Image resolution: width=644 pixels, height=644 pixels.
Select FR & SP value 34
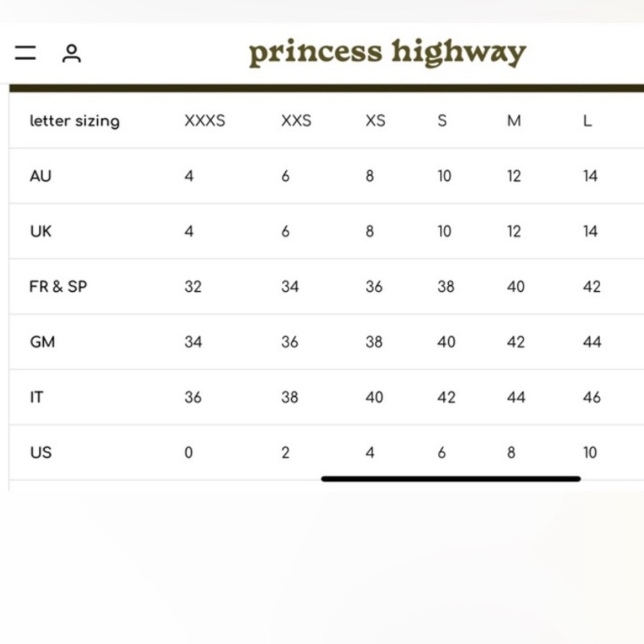point(290,287)
